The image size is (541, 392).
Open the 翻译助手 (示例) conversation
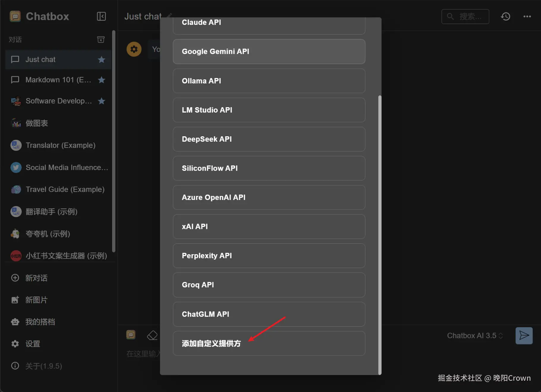point(58,212)
